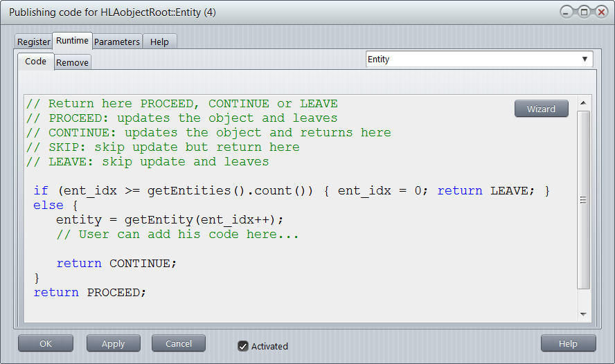Confirm with the OK button
This screenshot has width=615, height=364.
pos(46,343)
